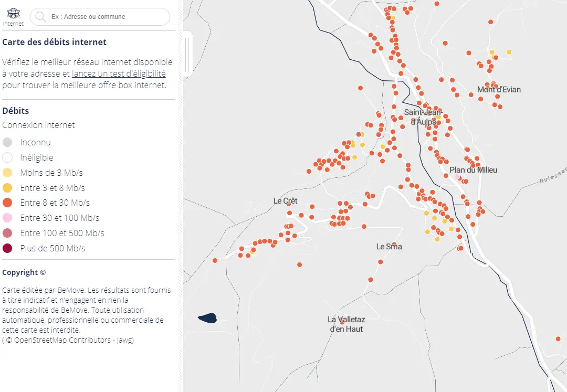Click the address or commune search field
The width and height of the screenshot is (567, 392).
[100, 17]
